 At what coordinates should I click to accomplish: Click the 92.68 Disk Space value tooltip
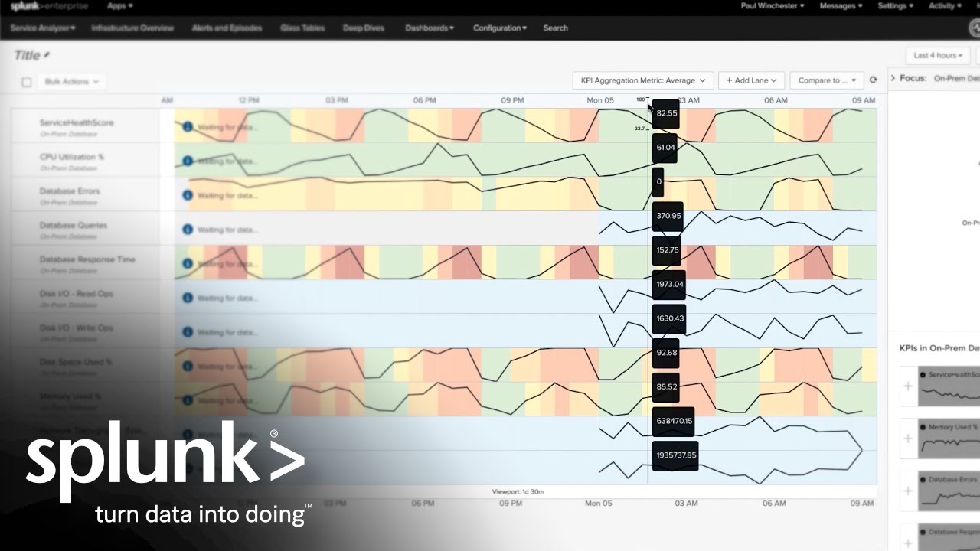(665, 353)
